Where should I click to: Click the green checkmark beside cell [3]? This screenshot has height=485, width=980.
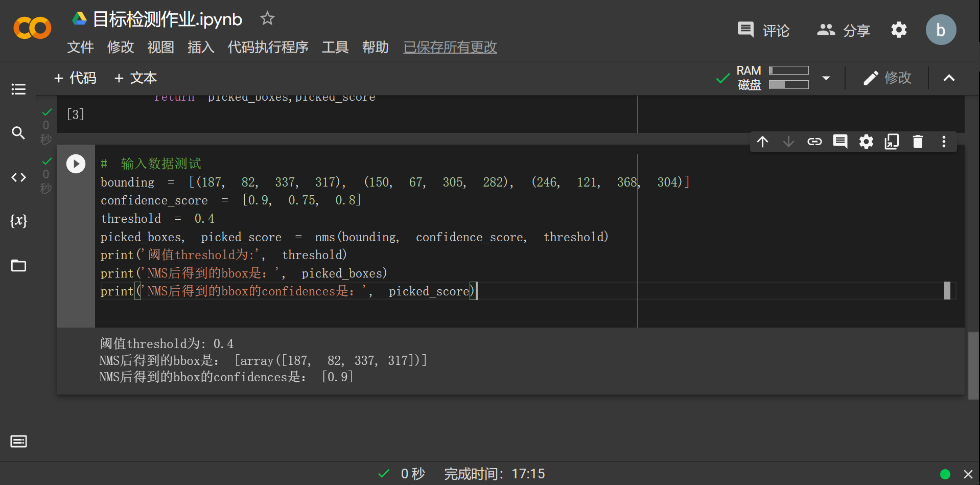click(47, 112)
